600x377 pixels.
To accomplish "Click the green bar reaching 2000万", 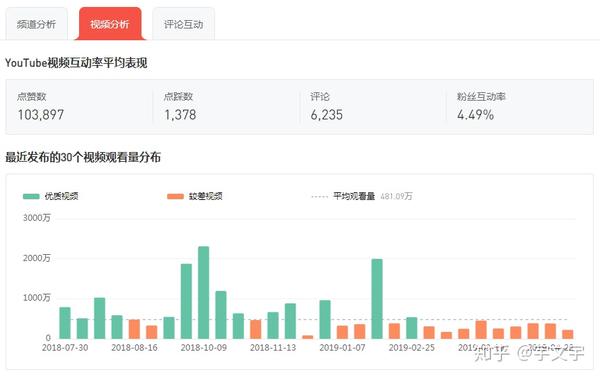I will tap(377, 299).
